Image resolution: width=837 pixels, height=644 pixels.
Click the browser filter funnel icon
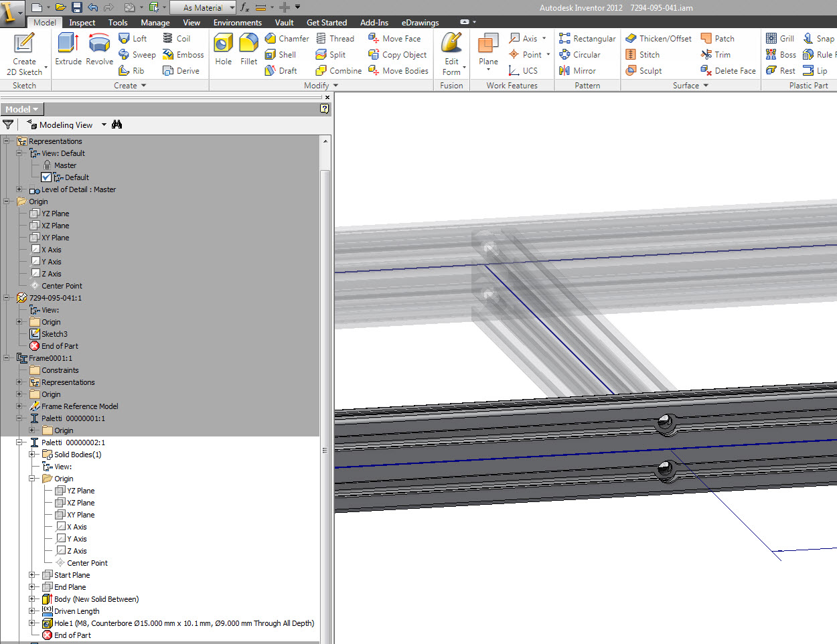(x=8, y=125)
